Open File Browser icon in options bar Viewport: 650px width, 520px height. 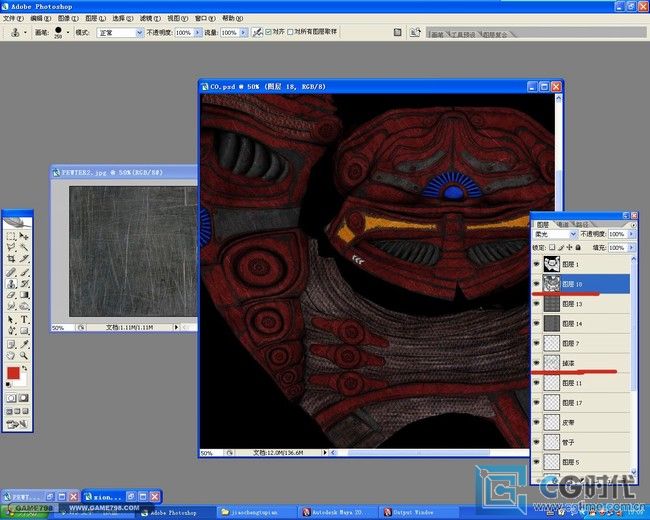[x=415, y=32]
